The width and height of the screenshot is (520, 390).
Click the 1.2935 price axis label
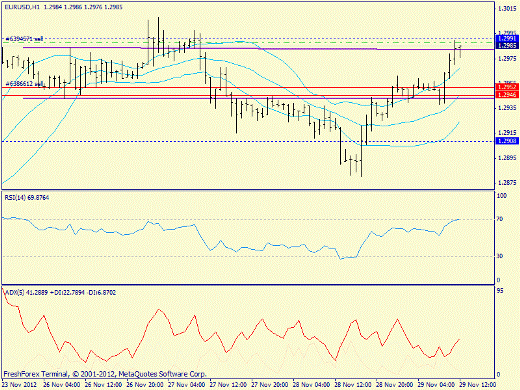(507, 108)
